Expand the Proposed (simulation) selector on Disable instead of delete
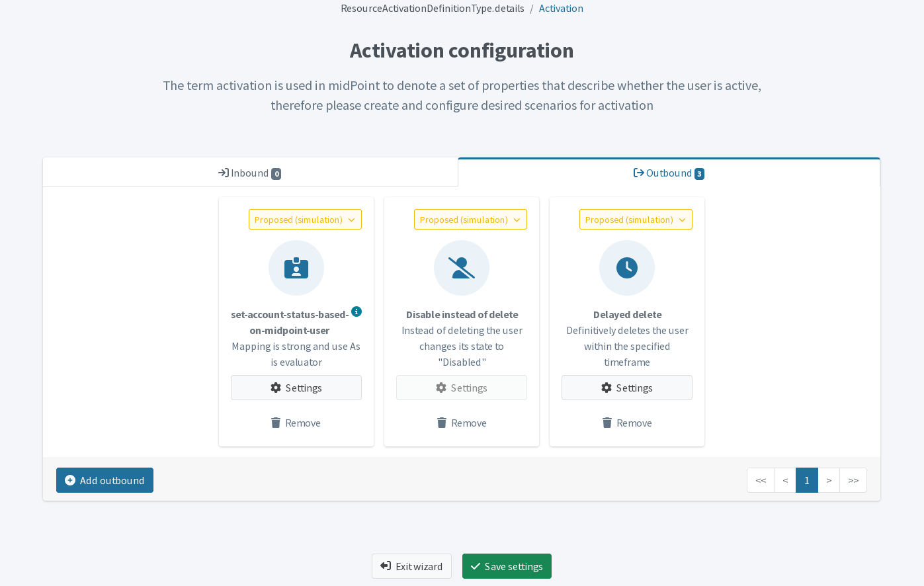This screenshot has height=586, width=924. pyautogui.click(x=470, y=219)
